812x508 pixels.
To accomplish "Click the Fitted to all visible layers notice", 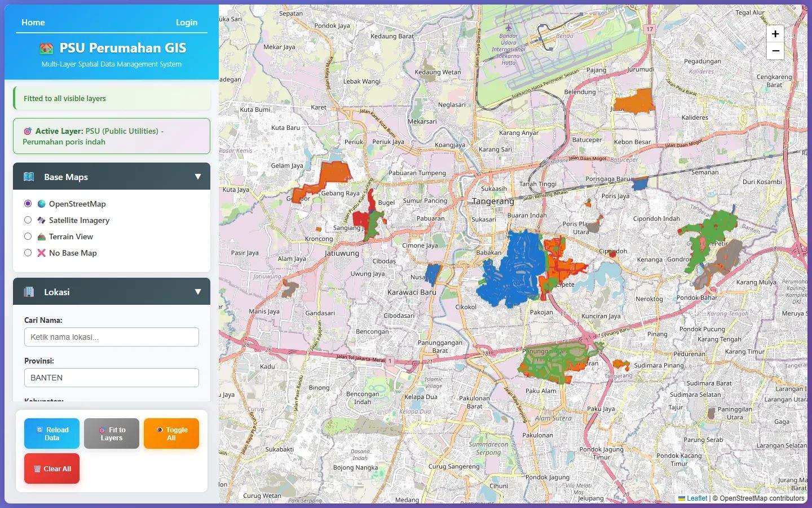I will 112,98.
